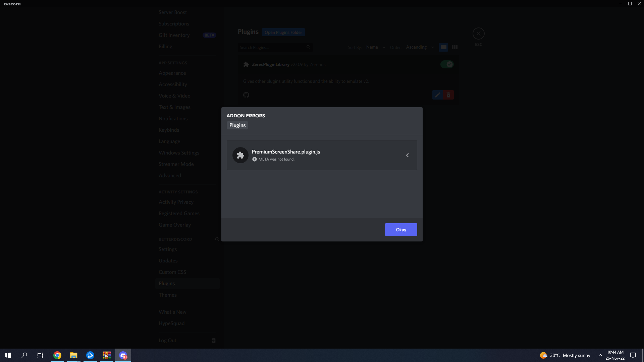This screenshot has width=644, height=362.
Task: Switch to grid view layout
Action: (454, 47)
